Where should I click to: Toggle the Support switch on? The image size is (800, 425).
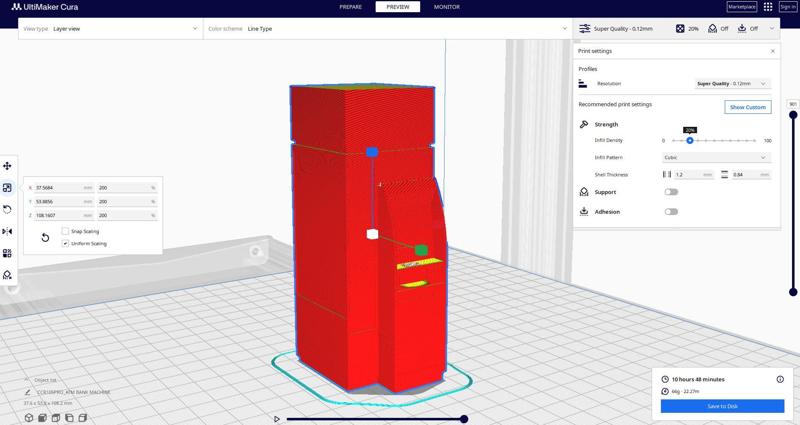click(x=671, y=192)
